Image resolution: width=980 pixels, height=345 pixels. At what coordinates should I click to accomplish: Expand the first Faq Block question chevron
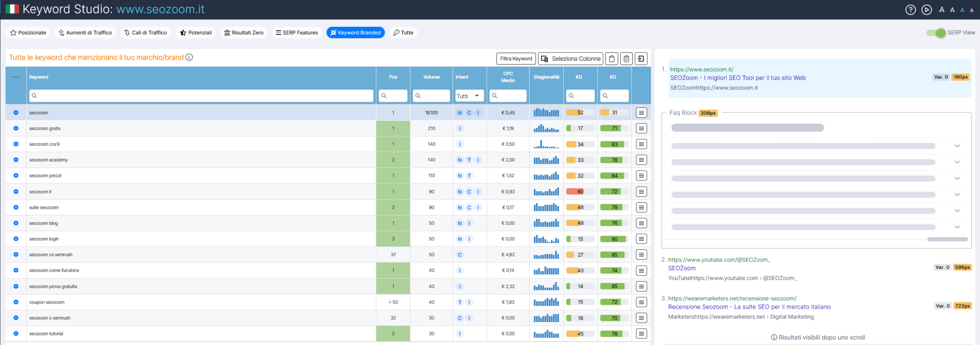point(957,146)
